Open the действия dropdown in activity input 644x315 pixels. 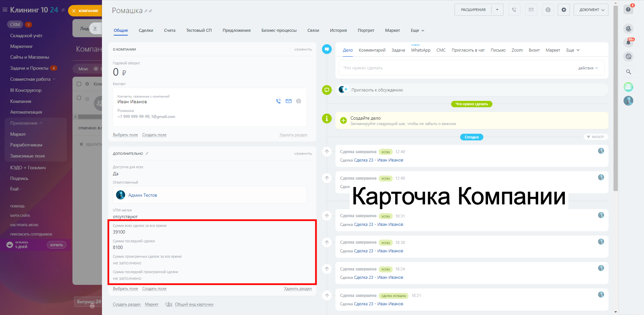pyautogui.click(x=588, y=68)
